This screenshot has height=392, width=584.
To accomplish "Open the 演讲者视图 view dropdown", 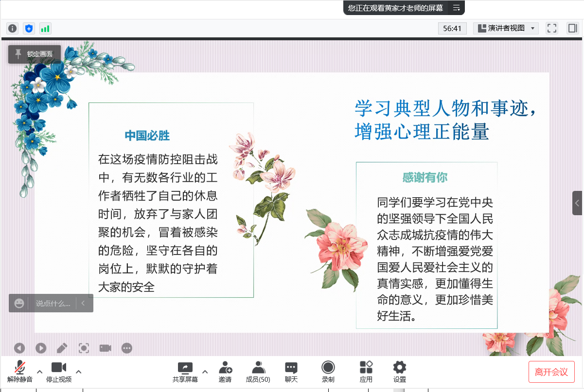I will (x=506, y=28).
